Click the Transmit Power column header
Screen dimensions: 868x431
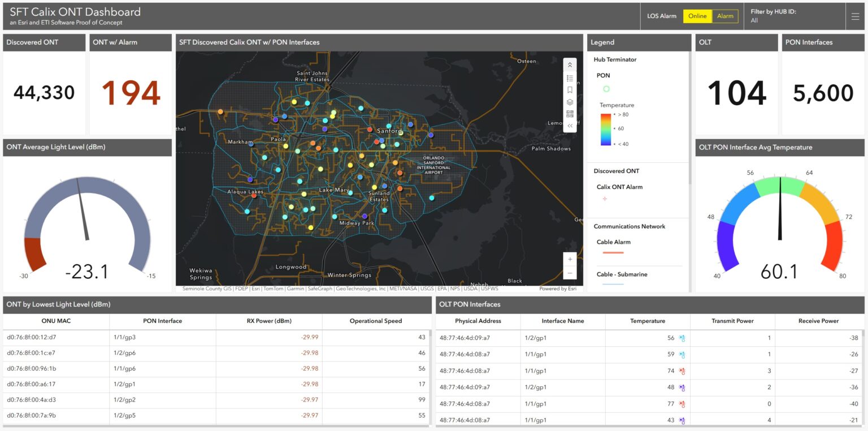(732, 321)
